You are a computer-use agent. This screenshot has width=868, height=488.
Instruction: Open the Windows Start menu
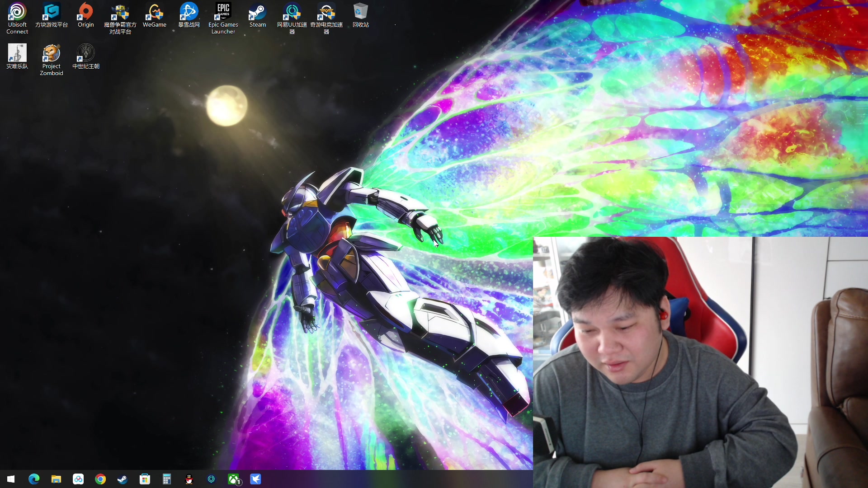(x=11, y=479)
